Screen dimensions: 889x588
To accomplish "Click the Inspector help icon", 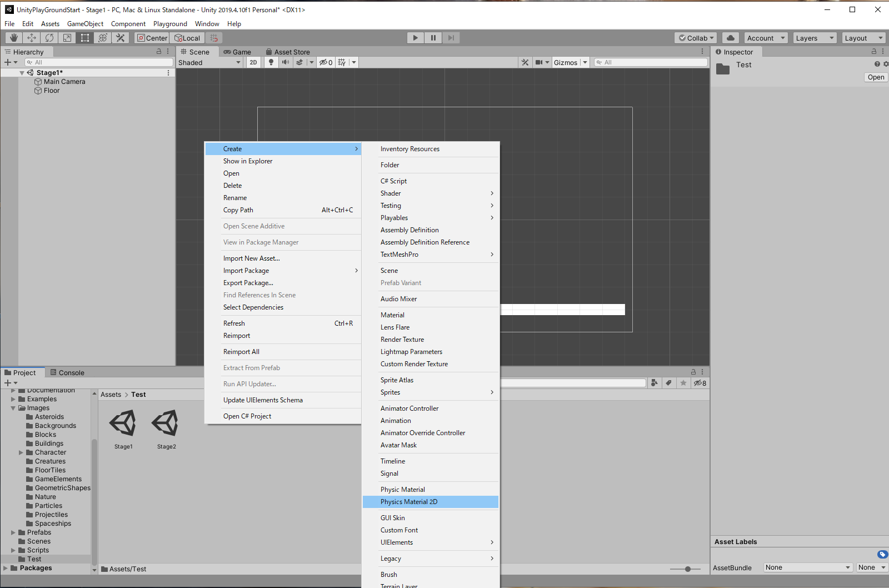I will click(x=877, y=64).
